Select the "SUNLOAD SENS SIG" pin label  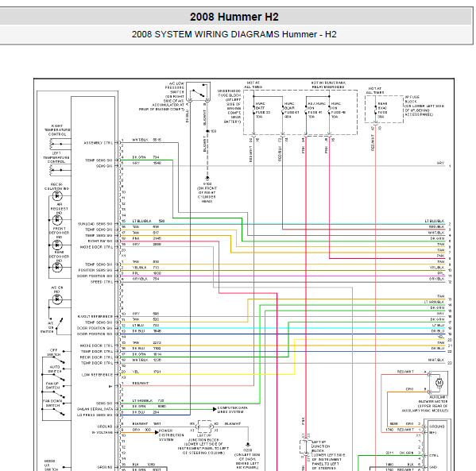[95, 224]
